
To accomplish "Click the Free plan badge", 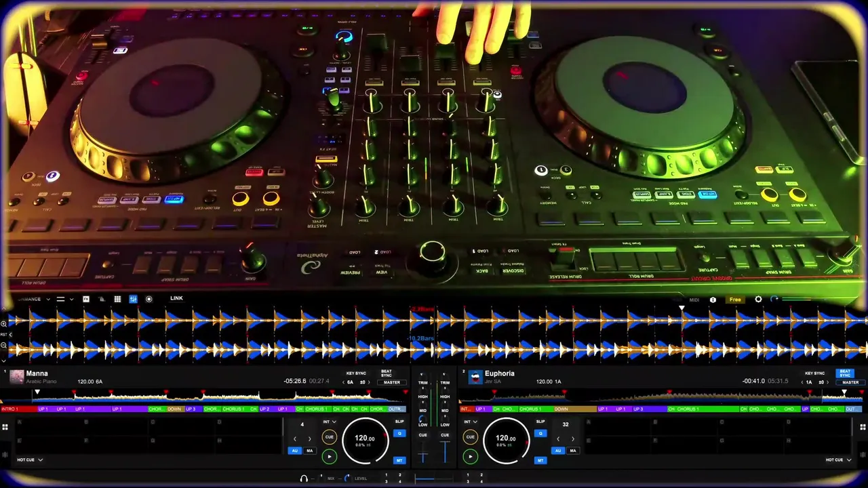I will click(x=735, y=300).
